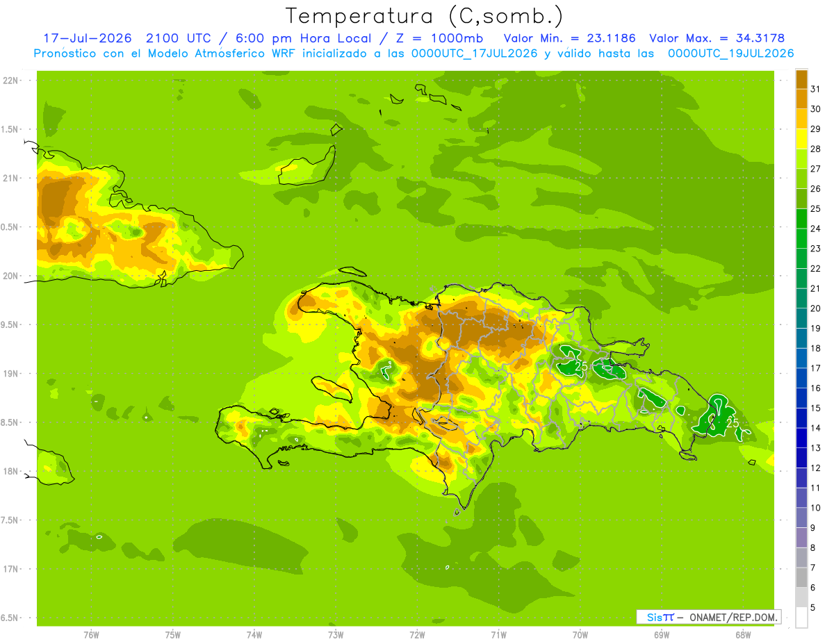
Task: Click the "20N" latitude label
Action: 10,276
